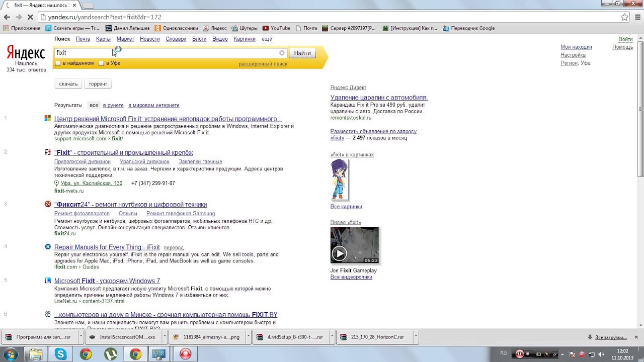Viewport: 644px width, 362px height.
Task: Select the Карты service tab
Action: pos(103,39)
